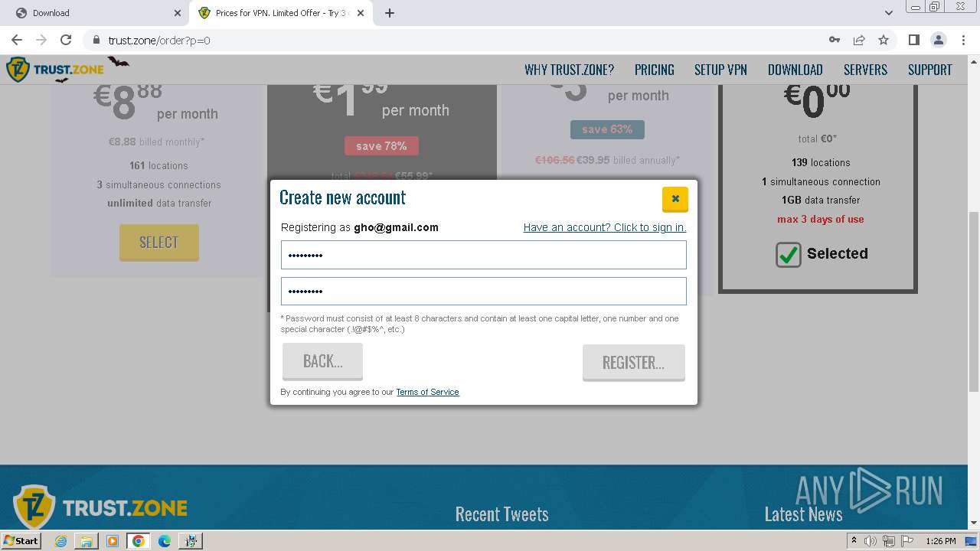Open File Explorer from taskbar
This screenshot has height=551, width=980.
pyautogui.click(x=87, y=541)
